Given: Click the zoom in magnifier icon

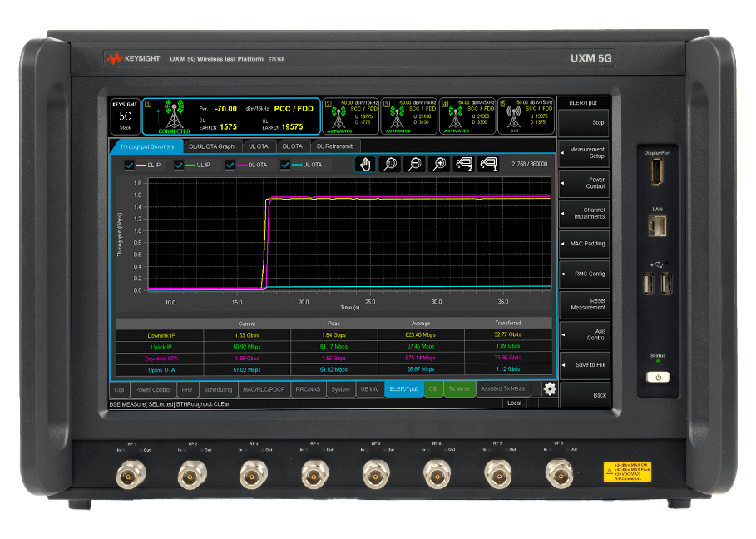Looking at the screenshot, I should click(x=438, y=164).
